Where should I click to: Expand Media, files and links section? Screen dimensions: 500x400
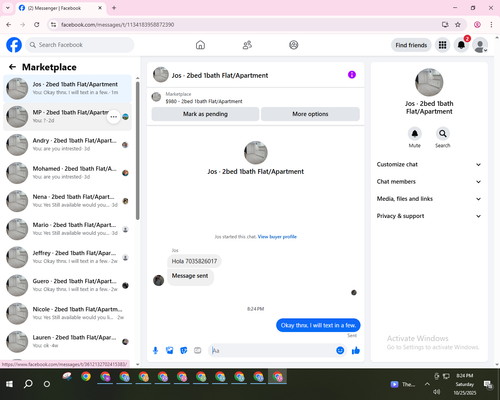click(x=429, y=199)
